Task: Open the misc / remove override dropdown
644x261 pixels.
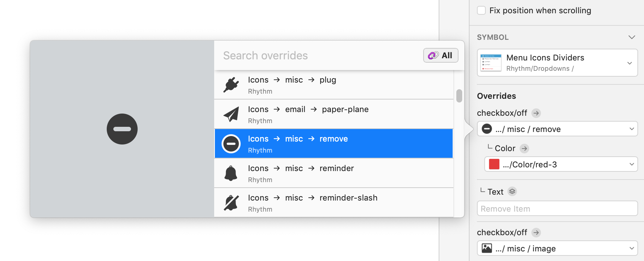Action: pyautogui.click(x=632, y=129)
